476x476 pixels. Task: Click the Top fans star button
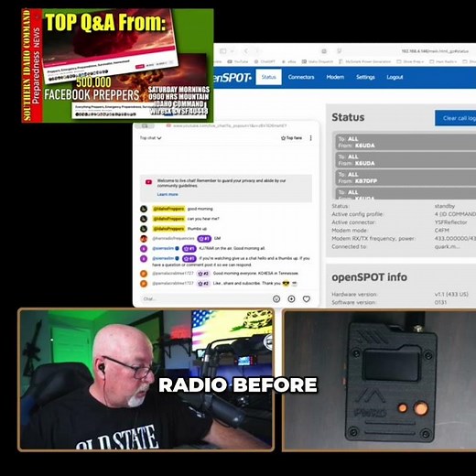[x=291, y=138]
